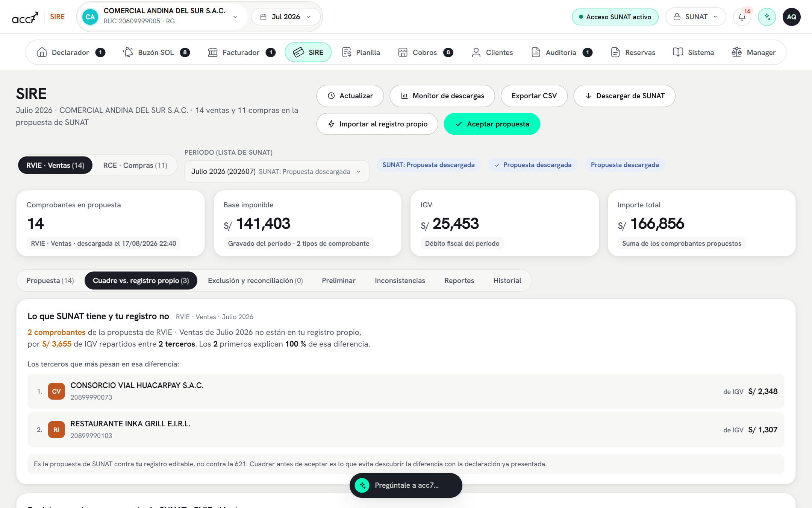Click the CA company avatar
This screenshot has height=508, width=812.
[90, 17]
